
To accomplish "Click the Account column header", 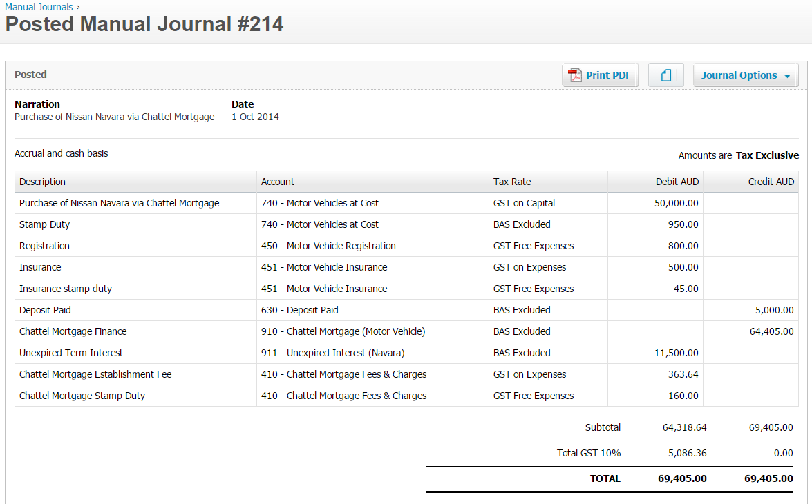I will (x=277, y=182).
